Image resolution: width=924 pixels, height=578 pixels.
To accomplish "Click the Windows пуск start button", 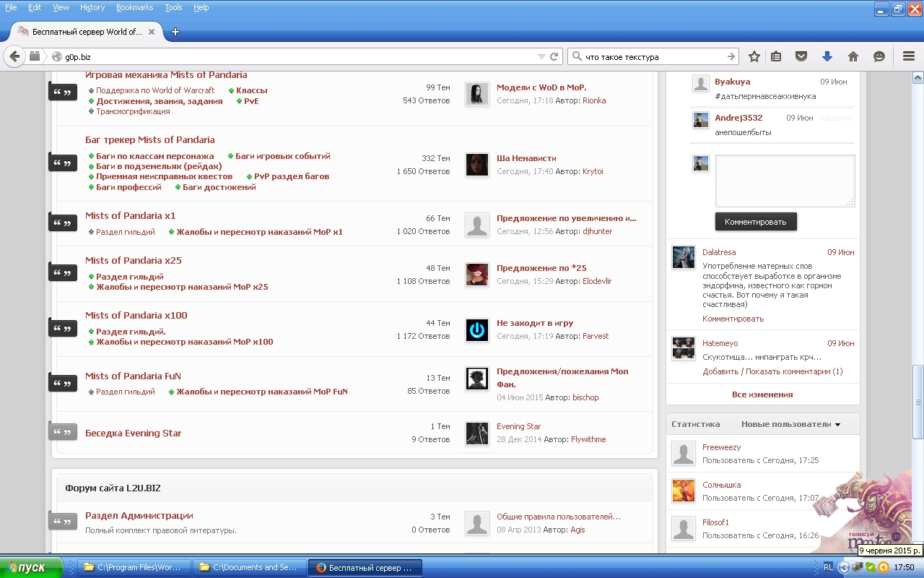I will click(31, 568).
